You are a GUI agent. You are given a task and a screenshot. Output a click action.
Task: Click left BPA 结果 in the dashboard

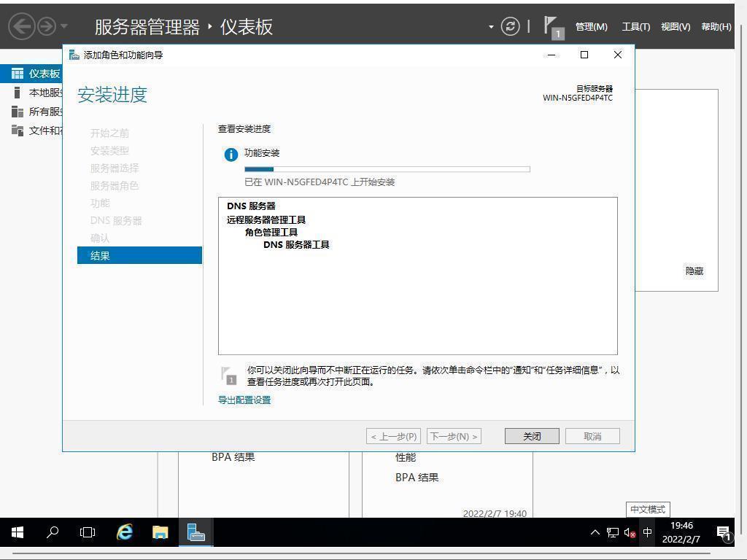pyautogui.click(x=233, y=457)
